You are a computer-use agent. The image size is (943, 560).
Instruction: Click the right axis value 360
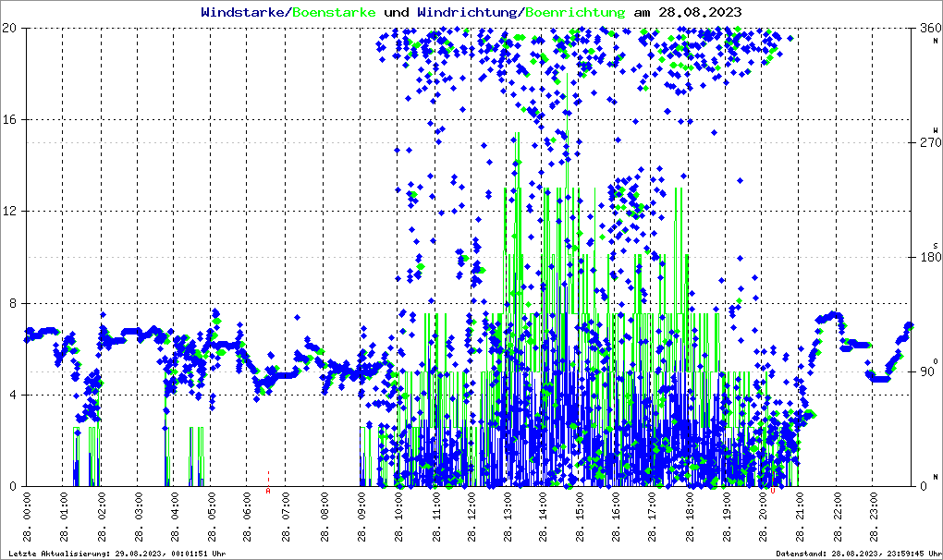(930, 28)
